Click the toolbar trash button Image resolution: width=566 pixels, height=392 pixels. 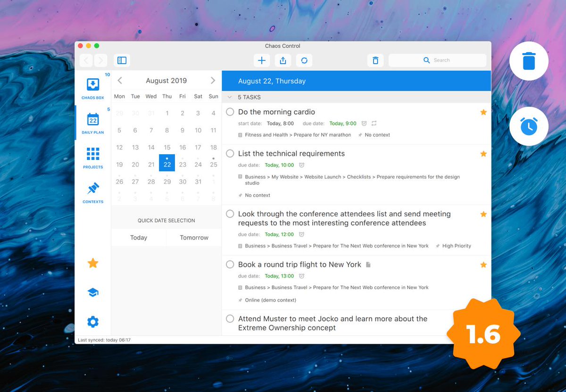[375, 60]
